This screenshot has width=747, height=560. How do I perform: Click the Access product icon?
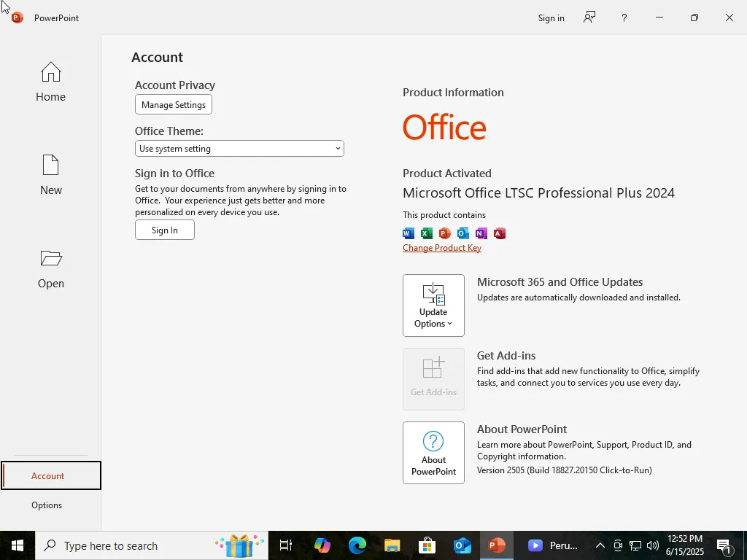point(499,233)
